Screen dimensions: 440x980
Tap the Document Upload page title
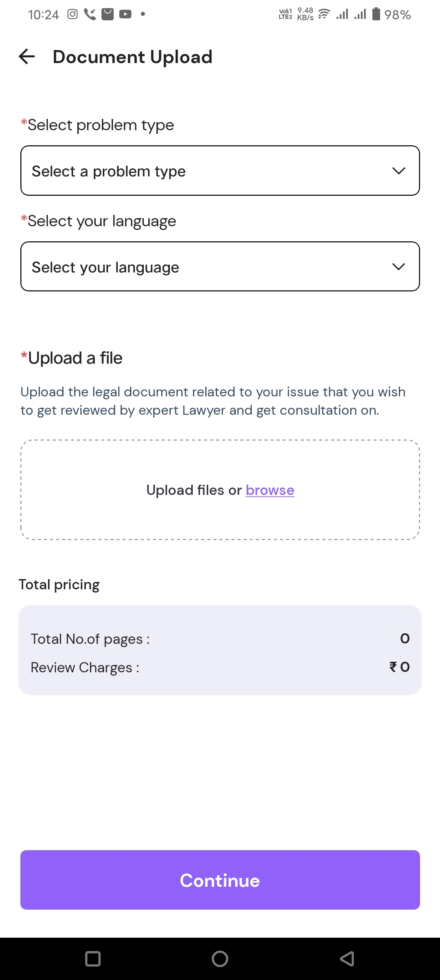pos(132,57)
